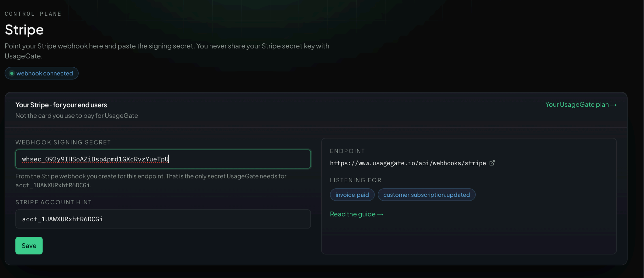Click the LISTENING FOR label
The image size is (644, 278).
[x=356, y=180]
